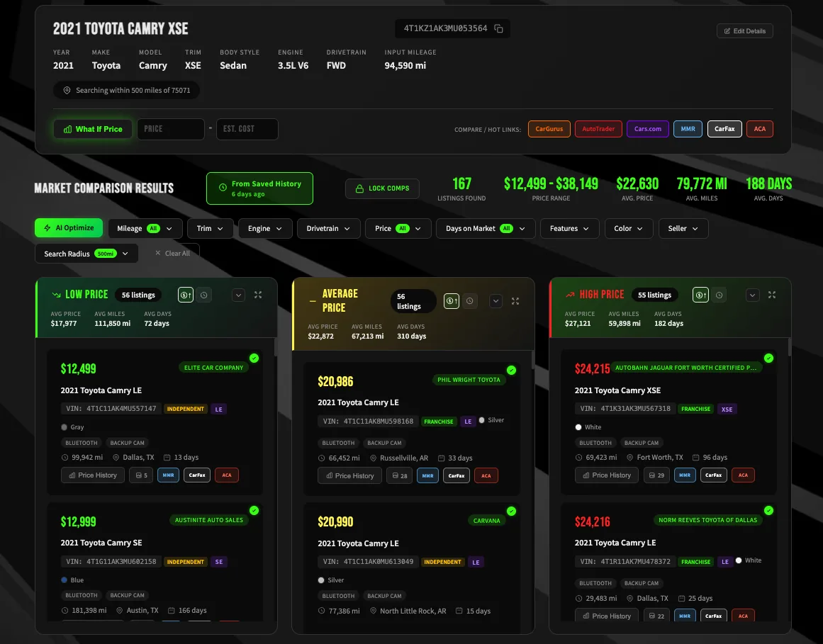View 29 photos of Autobahn Jaguar listing
This screenshot has height=644, width=823.
pos(656,475)
